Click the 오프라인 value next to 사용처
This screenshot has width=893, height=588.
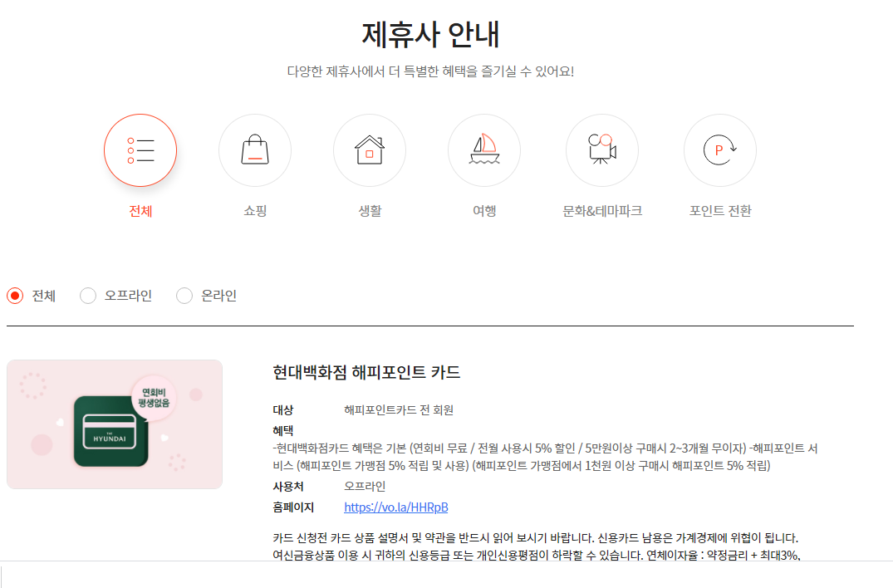365,487
